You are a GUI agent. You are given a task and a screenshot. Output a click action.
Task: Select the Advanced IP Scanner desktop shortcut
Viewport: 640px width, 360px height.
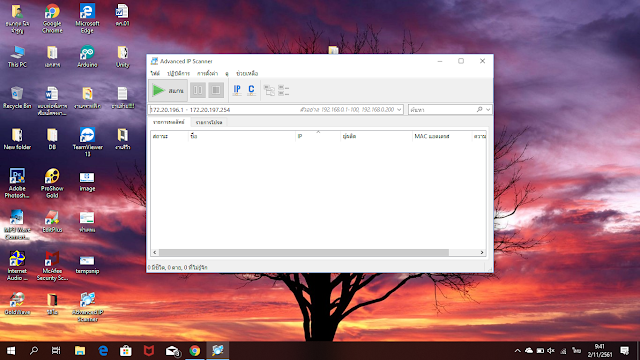[87, 307]
